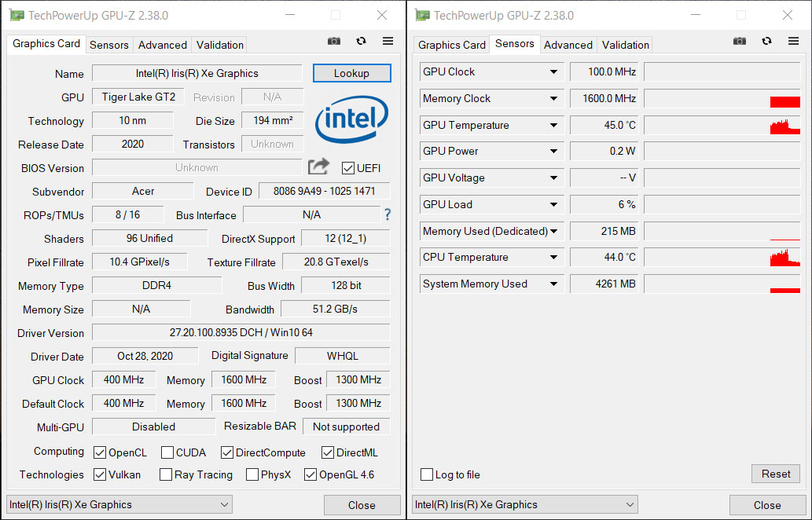
Task: Open the GPU Voltage sensor dropdown
Action: 553,178
